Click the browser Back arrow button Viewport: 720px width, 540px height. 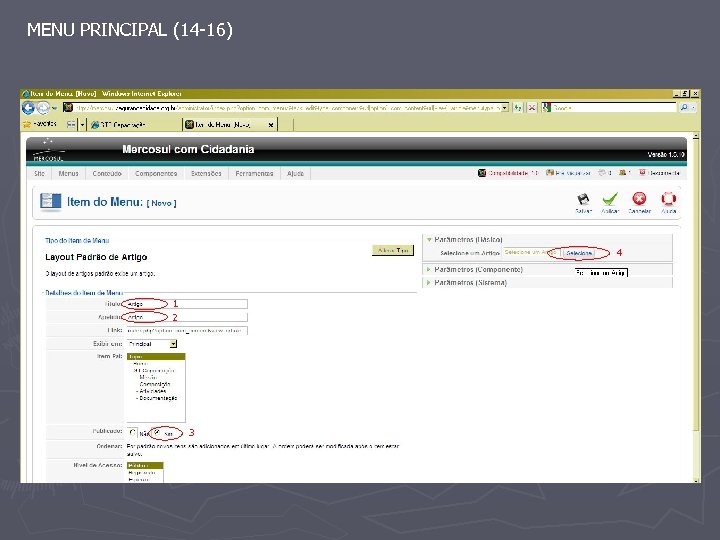28,108
